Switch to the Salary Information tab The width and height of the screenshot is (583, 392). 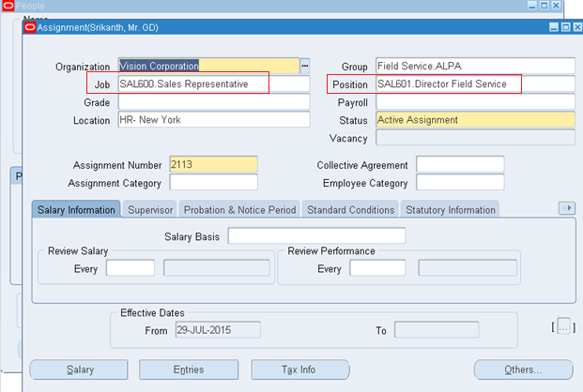[77, 210]
